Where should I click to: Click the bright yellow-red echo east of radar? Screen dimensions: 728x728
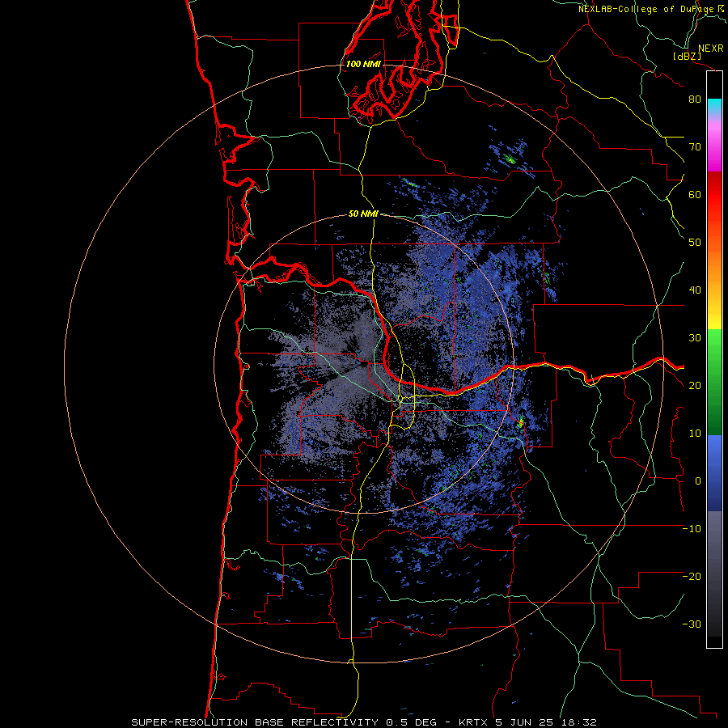point(520,422)
